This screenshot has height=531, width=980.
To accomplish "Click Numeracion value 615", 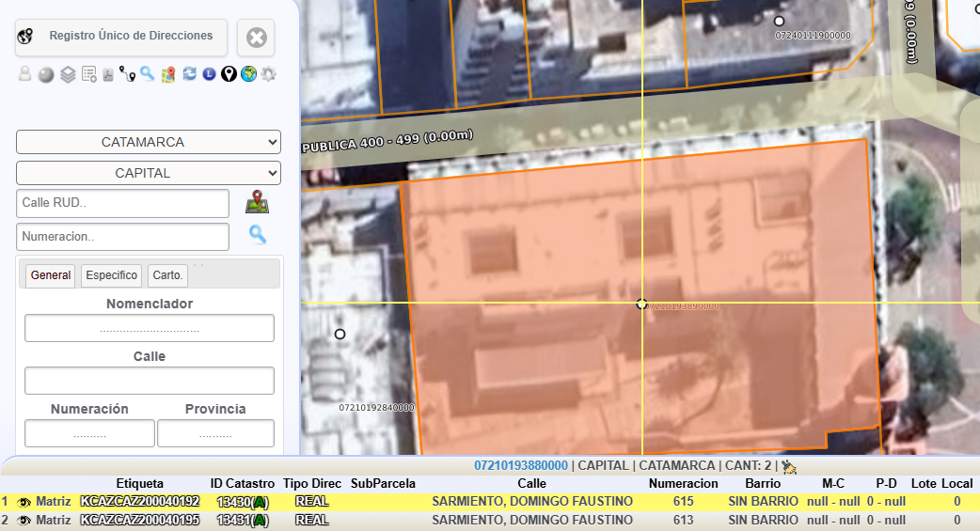I will 684,502.
